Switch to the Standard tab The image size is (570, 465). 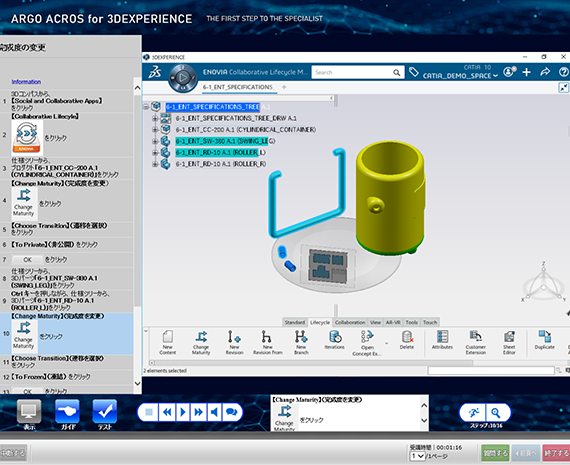295,322
